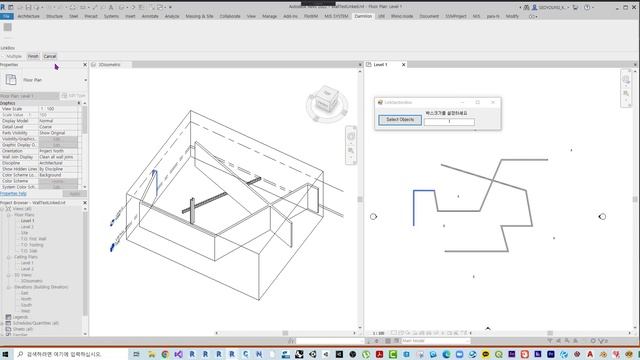The width and height of the screenshot is (640, 360).
Task: Collapse the Floor Plans tree node
Action: click(9, 215)
